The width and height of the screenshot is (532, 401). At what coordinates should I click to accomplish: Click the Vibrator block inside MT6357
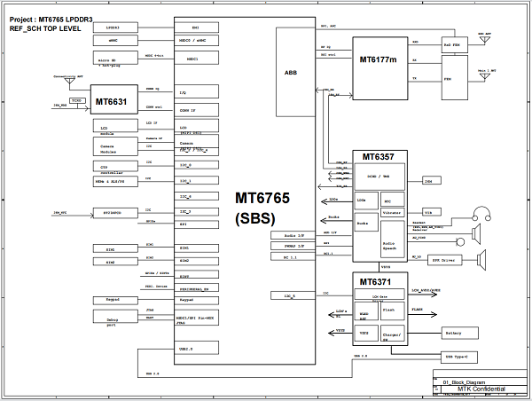pyautogui.click(x=393, y=213)
